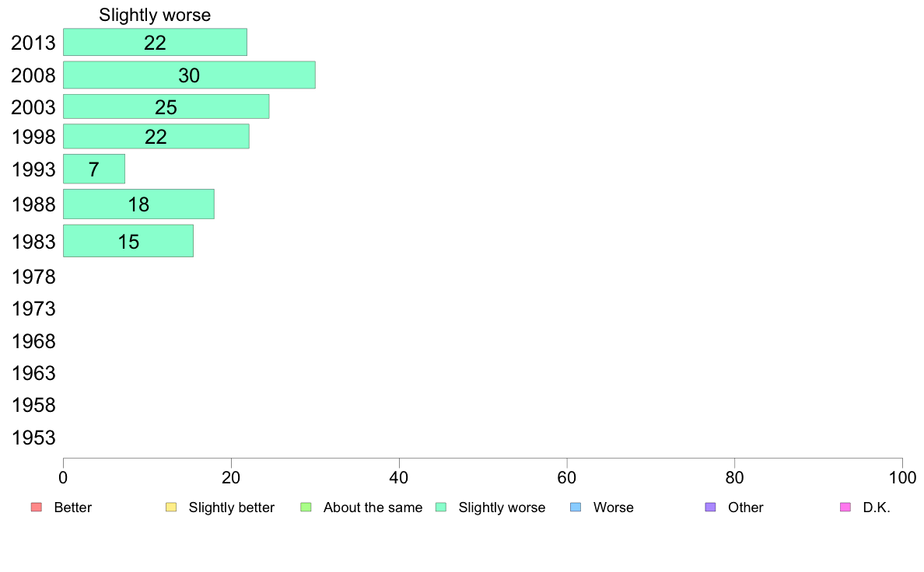924x572 pixels.
Task: Click the blue Worse legend swatch
Action: click(576, 507)
